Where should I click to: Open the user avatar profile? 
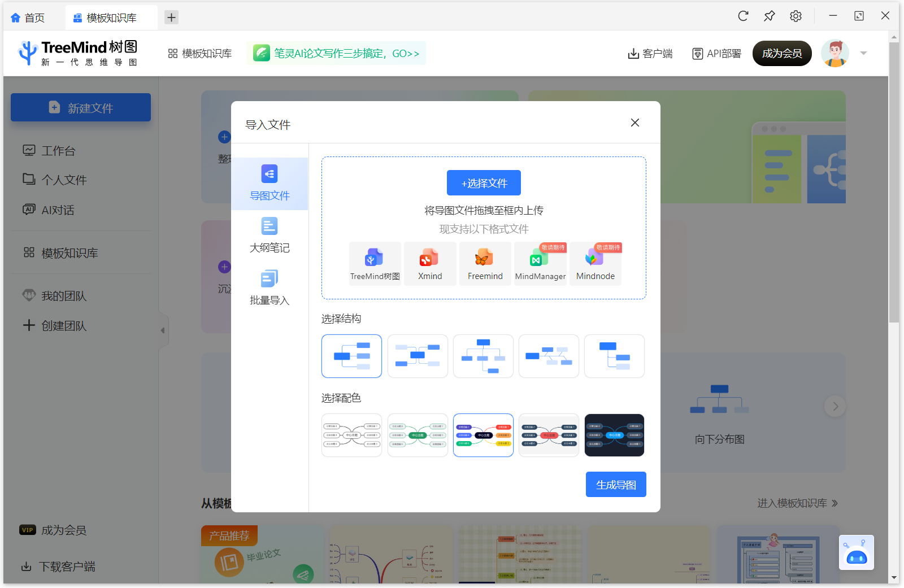click(x=835, y=54)
